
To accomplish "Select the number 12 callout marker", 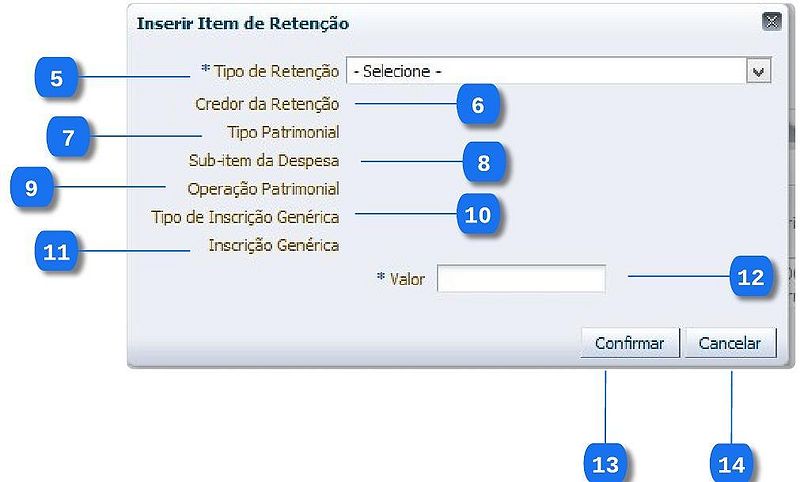I will point(751,277).
